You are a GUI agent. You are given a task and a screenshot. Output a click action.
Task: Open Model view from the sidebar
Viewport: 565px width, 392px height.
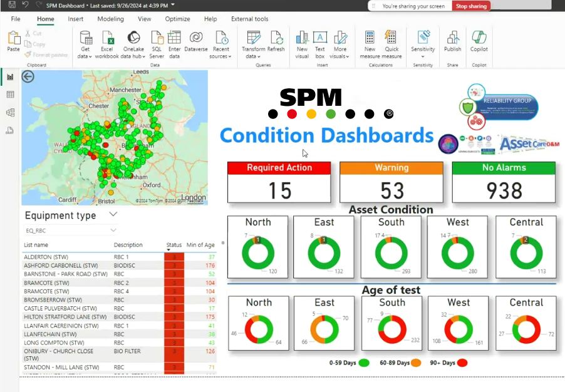point(10,113)
